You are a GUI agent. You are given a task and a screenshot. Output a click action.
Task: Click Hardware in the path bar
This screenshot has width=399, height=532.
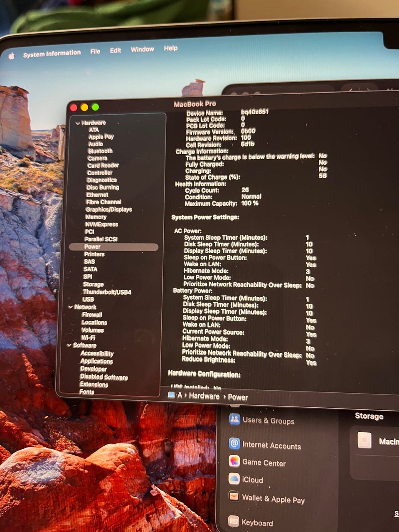204,396
